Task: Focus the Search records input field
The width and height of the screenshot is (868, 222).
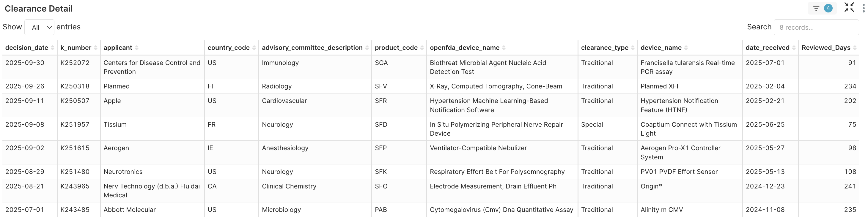Action: (816, 27)
